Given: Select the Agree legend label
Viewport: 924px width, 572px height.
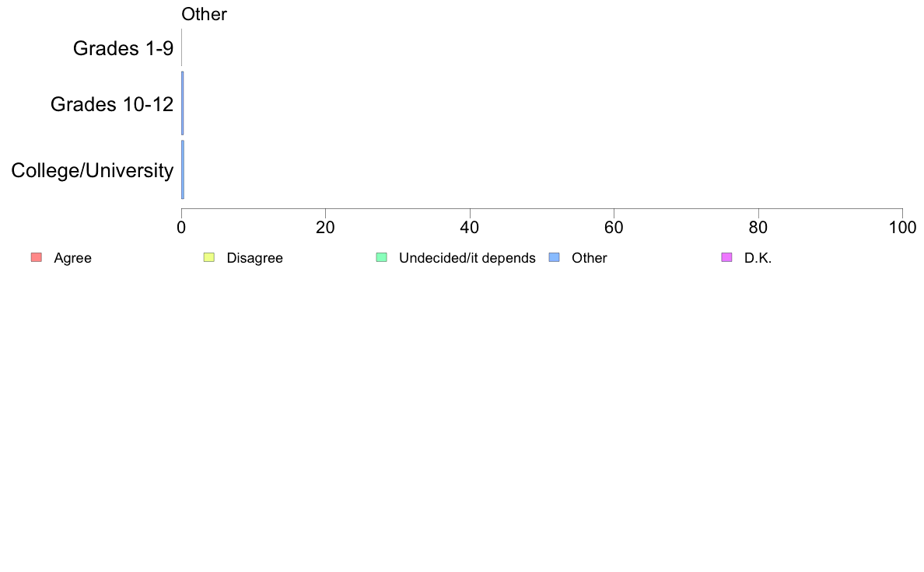Looking at the screenshot, I should point(72,258).
